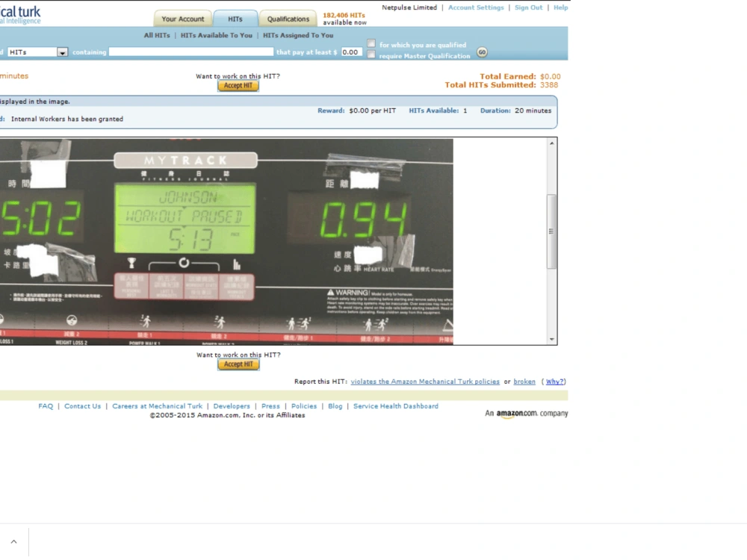Open the Press footer link
Screen dimensions: 747x560
pos(270,406)
